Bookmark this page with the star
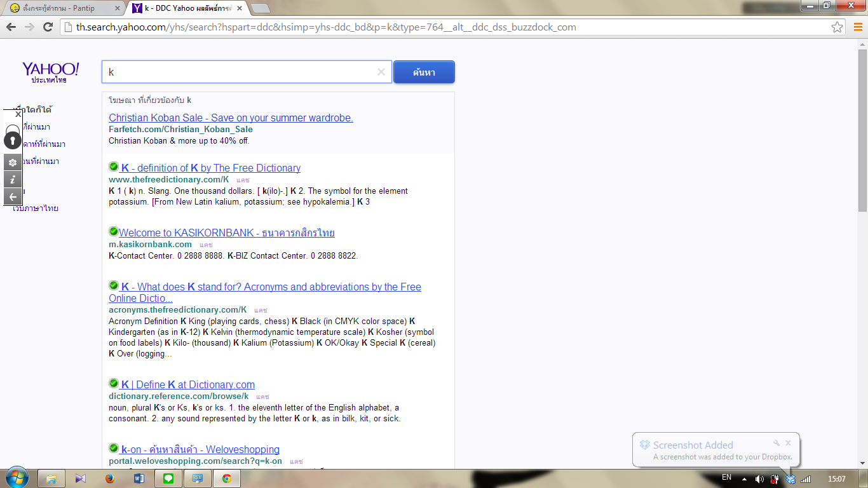The height and width of the screenshot is (488, 868). coord(837,27)
